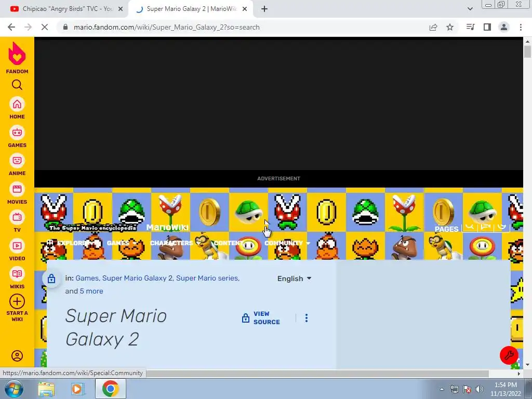Open the Movies section icon
Image resolution: width=532 pixels, height=399 pixels.
[x=17, y=189]
